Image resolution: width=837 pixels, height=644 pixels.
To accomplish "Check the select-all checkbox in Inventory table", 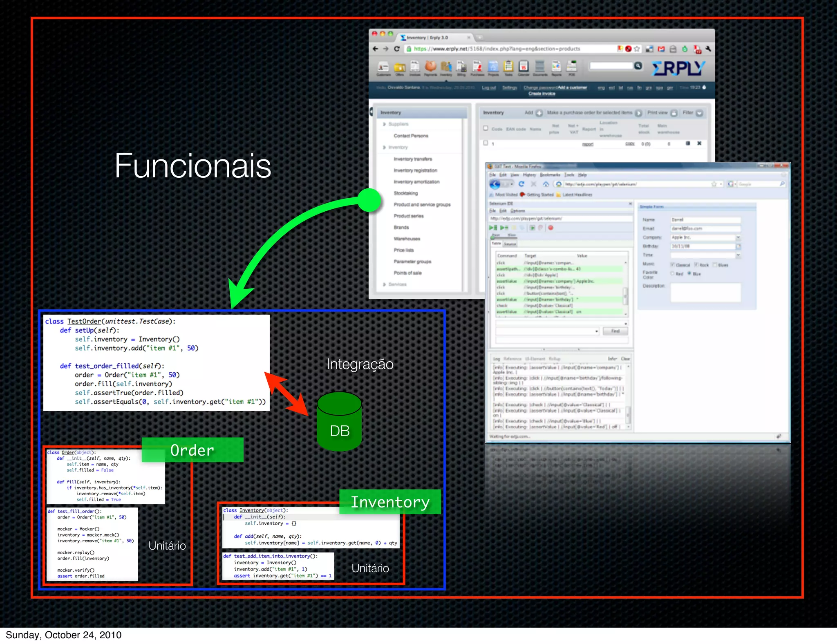I will [486, 128].
